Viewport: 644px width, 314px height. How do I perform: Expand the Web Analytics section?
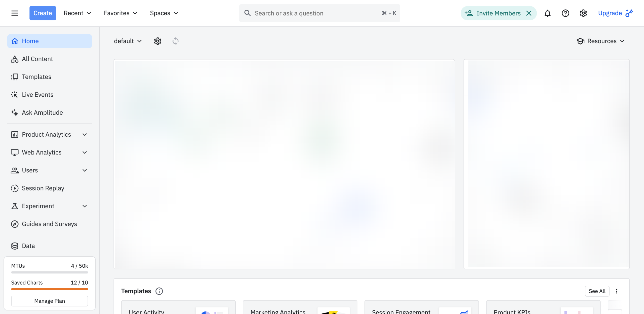(85, 152)
